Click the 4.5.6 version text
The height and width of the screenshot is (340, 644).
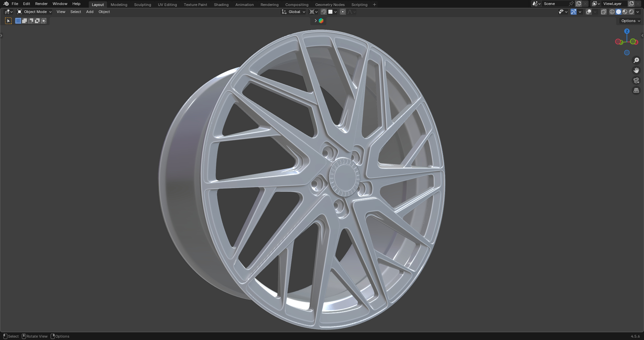click(635, 336)
